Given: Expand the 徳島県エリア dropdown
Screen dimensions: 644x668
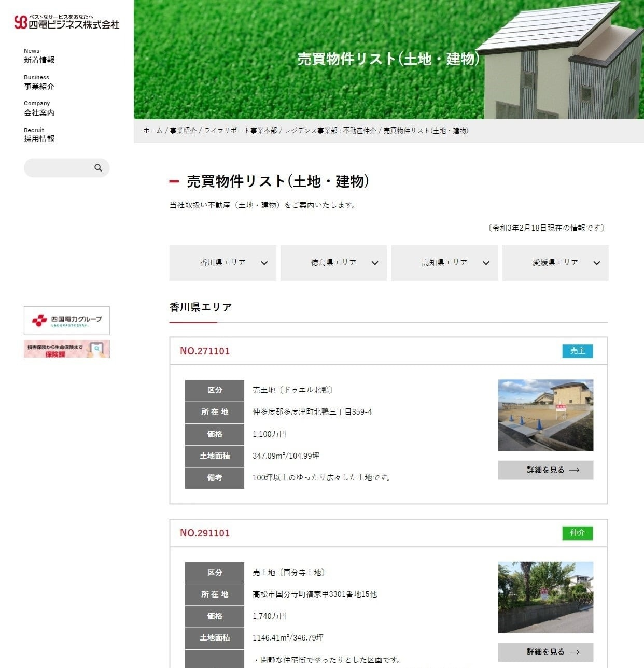Looking at the screenshot, I should click(x=333, y=263).
